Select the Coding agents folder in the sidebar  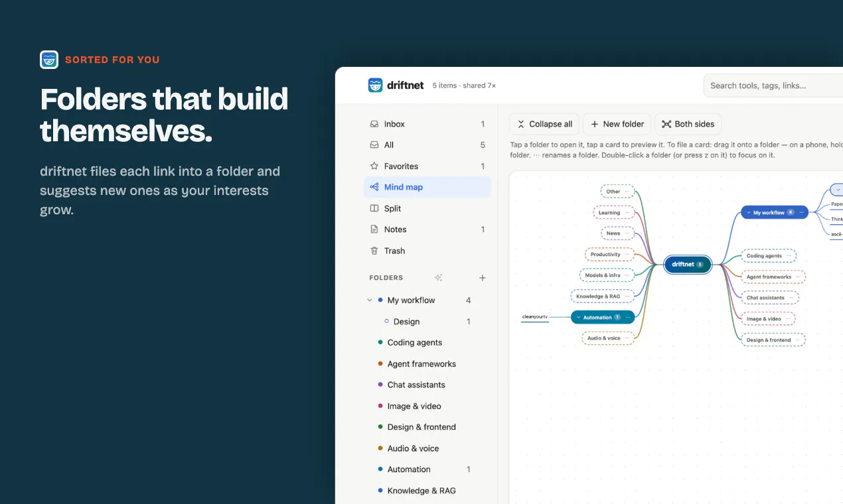pyautogui.click(x=427, y=343)
